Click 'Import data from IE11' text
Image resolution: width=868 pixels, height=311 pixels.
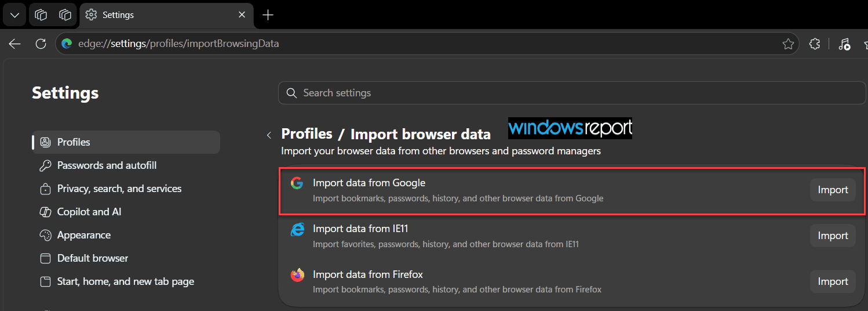click(360, 229)
